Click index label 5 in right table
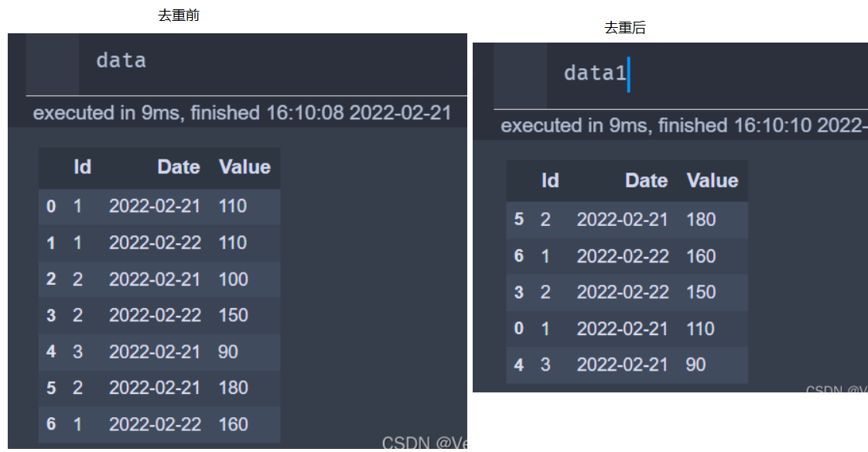 [x=518, y=219]
